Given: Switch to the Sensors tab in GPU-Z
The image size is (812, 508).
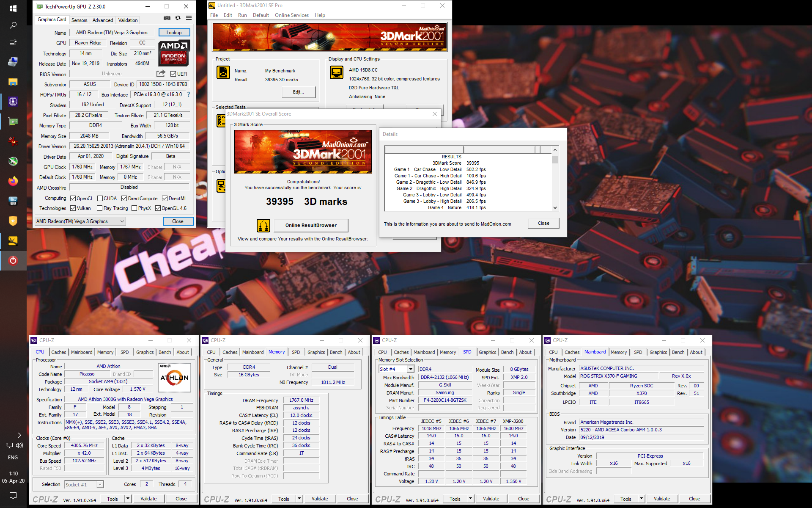Looking at the screenshot, I should click(79, 20).
